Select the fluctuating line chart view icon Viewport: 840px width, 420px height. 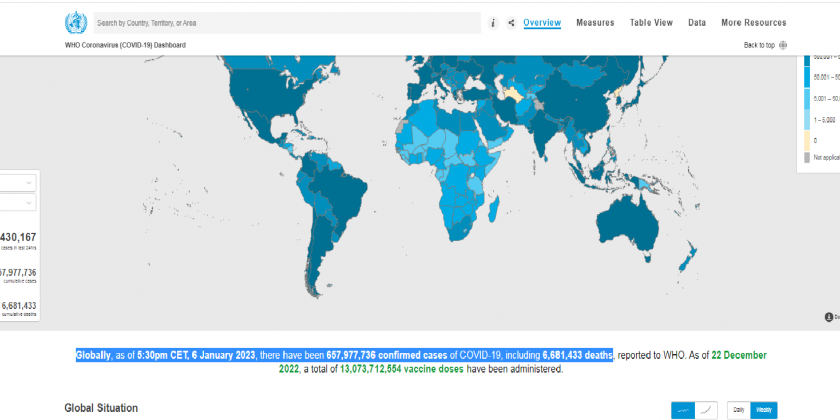684,410
